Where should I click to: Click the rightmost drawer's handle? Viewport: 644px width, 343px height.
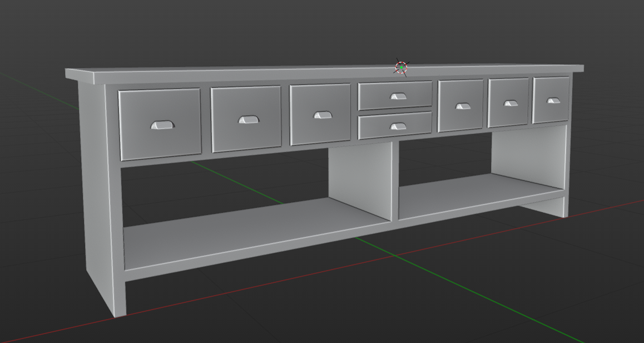(x=553, y=100)
